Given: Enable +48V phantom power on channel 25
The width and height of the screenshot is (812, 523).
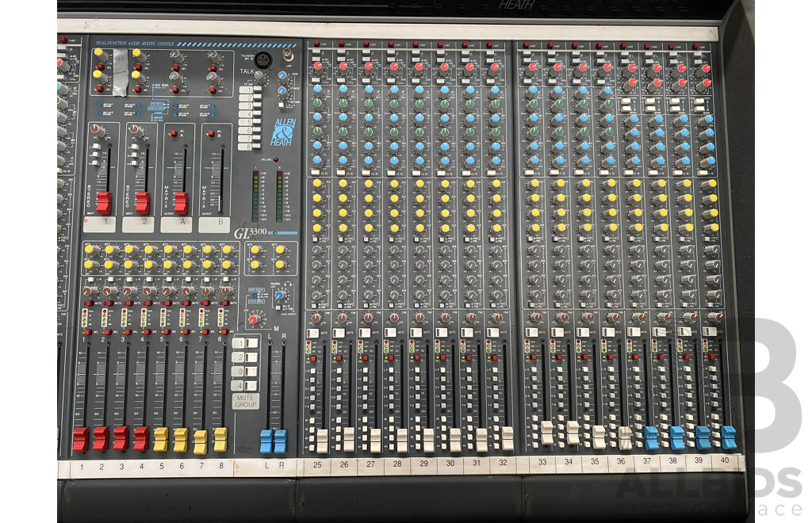Looking at the screenshot, I should click(x=317, y=43).
